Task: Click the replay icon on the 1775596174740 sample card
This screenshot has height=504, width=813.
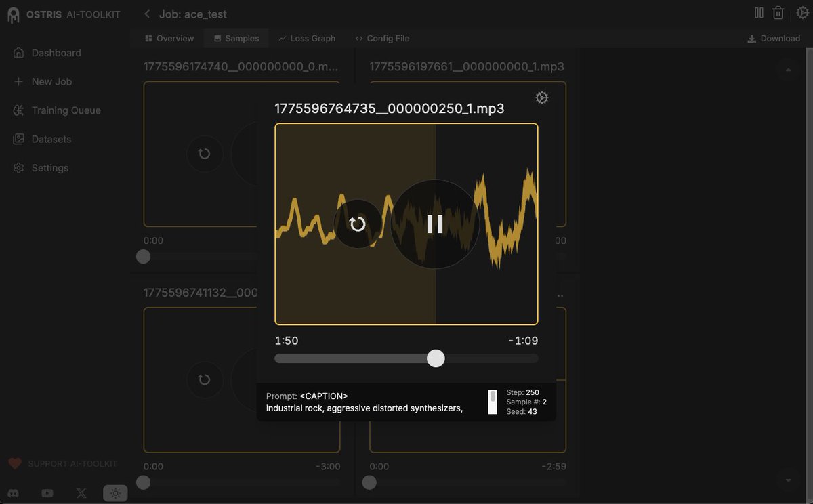Action: point(205,154)
